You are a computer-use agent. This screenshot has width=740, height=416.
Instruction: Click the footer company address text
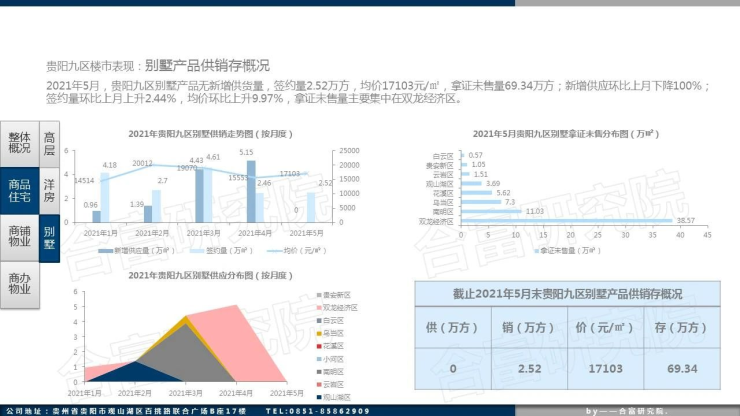pos(126,411)
